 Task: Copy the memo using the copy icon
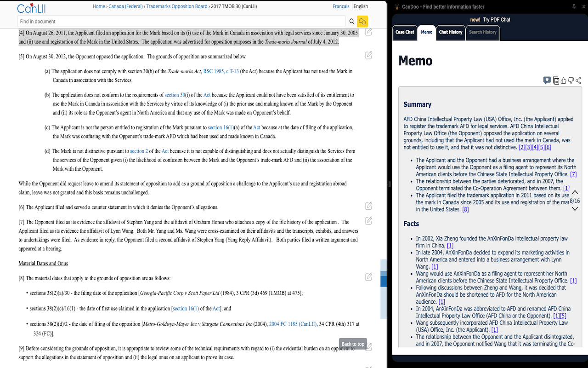coord(556,80)
